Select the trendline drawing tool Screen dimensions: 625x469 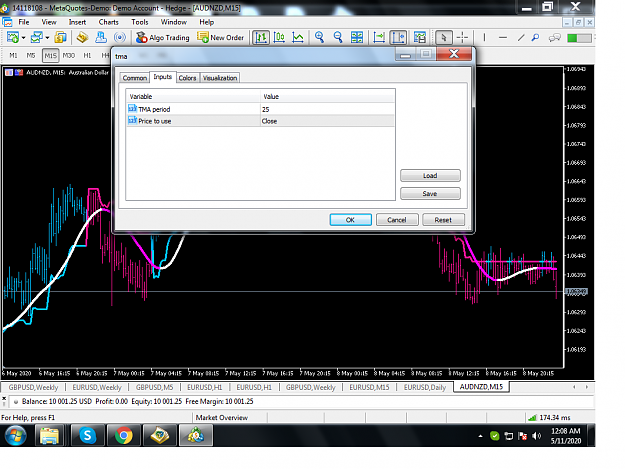[x=521, y=37]
